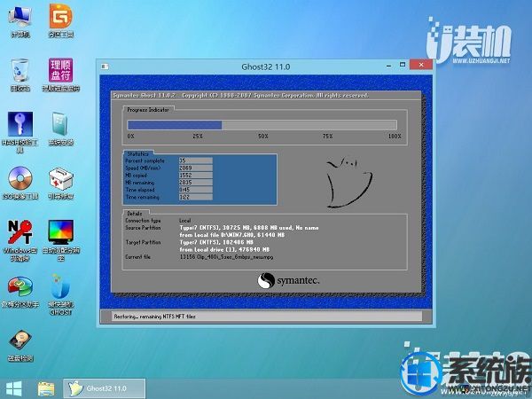Image resolution: width=532 pixels, height=399 pixels.
Task: Select the Percent complete value 35
Action: pos(196,160)
